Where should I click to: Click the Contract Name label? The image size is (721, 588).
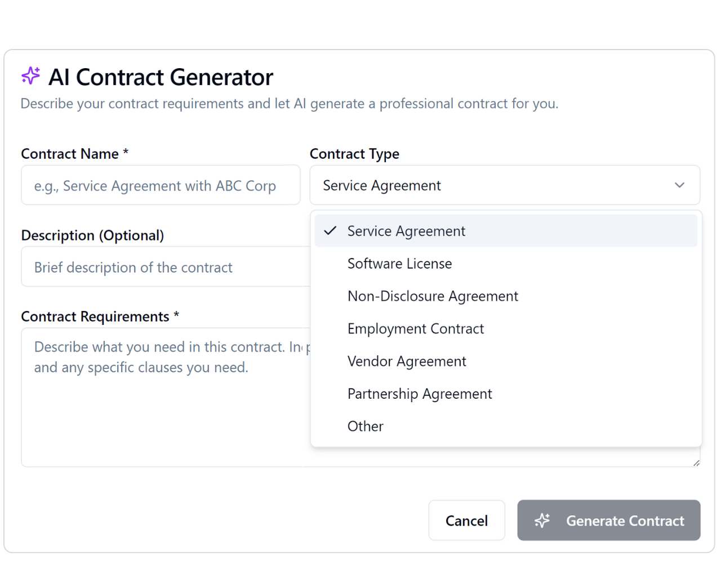tap(75, 154)
